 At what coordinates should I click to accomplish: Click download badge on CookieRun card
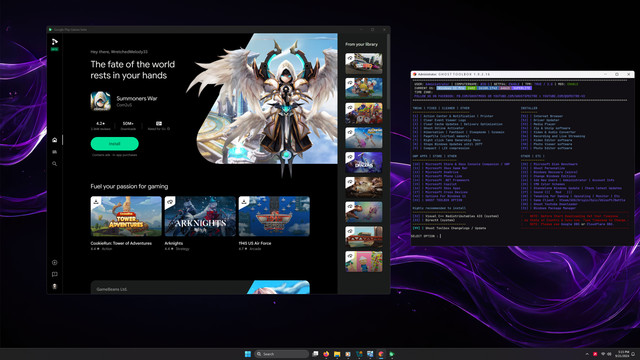tap(96, 202)
